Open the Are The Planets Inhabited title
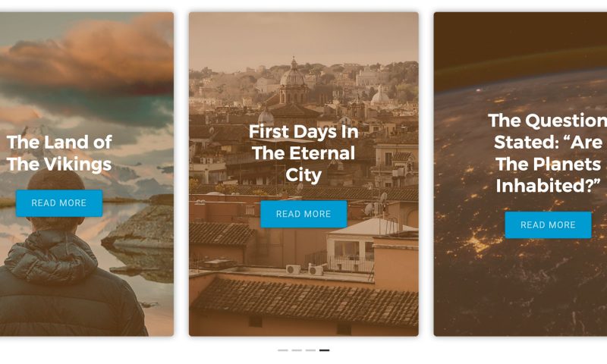 [x=548, y=153]
